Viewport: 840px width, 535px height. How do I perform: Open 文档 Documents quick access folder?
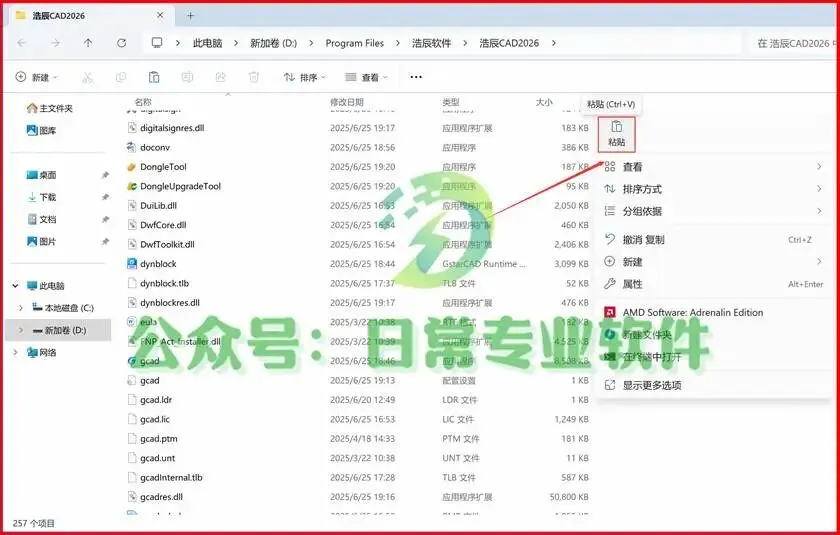tap(41, 220)
